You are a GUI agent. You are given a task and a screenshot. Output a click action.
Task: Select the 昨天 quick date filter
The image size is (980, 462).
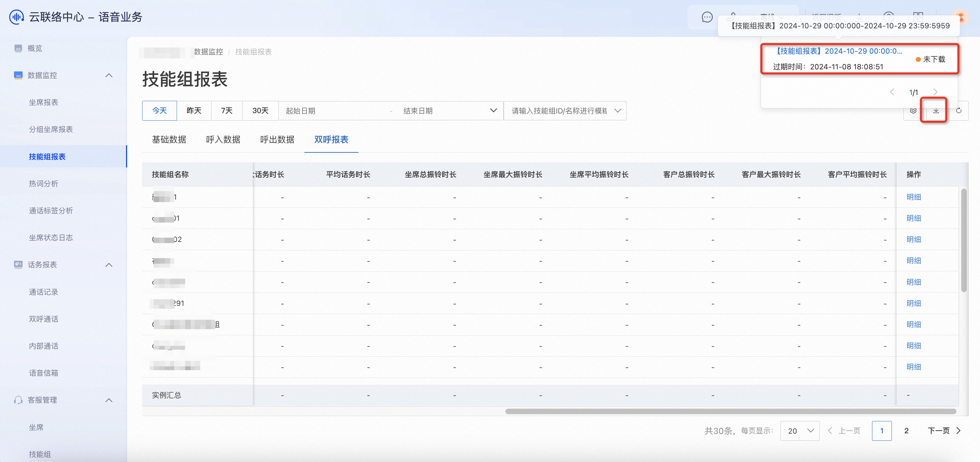click(194, 111)
